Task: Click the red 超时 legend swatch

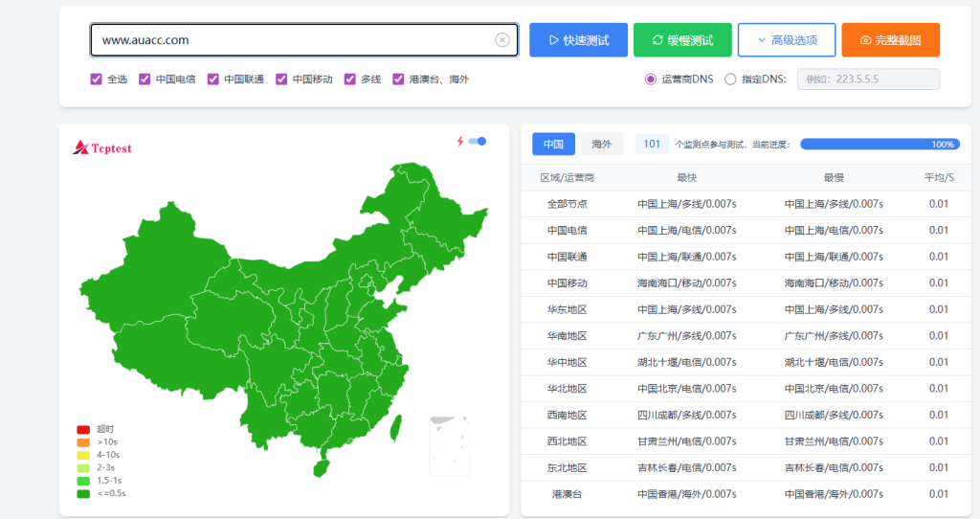Action: [x=83, y=430]
